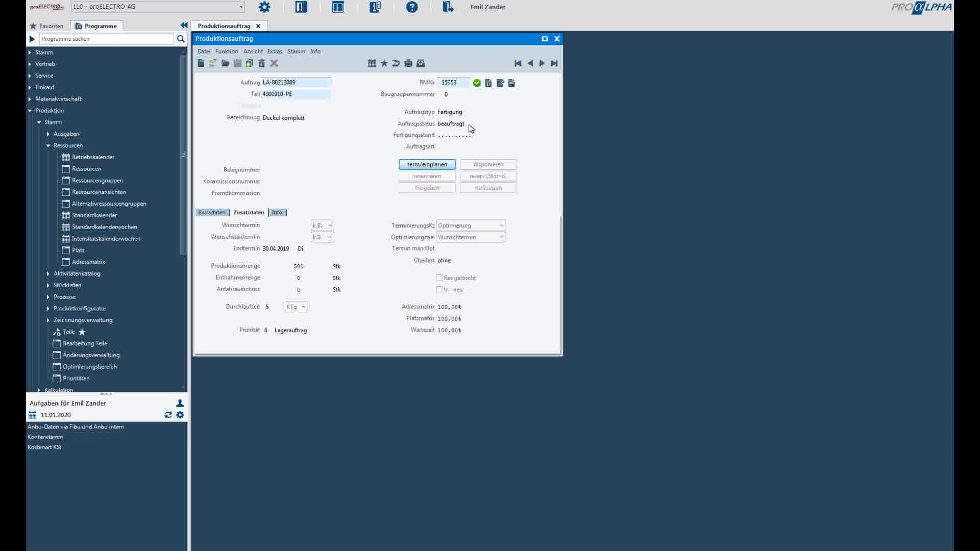Toggle the Res gelöscht checkbox

tap(439, 278)
